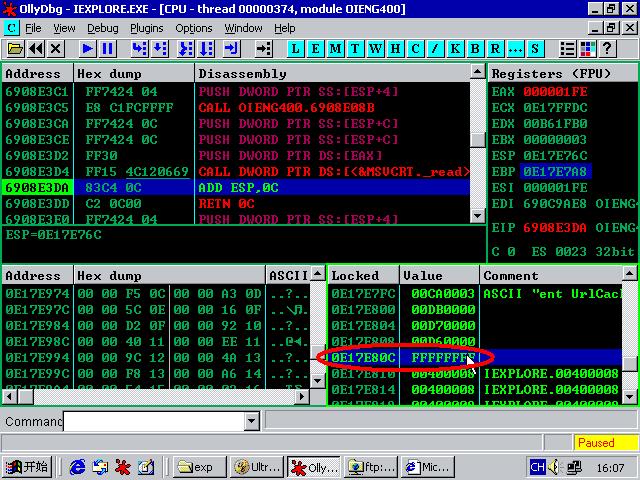The width and height of the screenshot is (640, 480).
Task: Show Handles with H button
Action: 395,49
